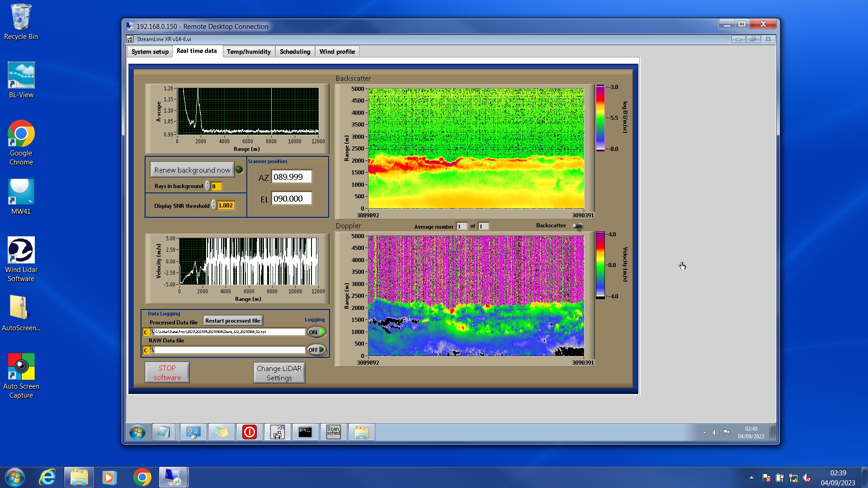Open Notepad icon in remote taskbar
The height and width of the screenshot is (488, 868).
point(163,432)
